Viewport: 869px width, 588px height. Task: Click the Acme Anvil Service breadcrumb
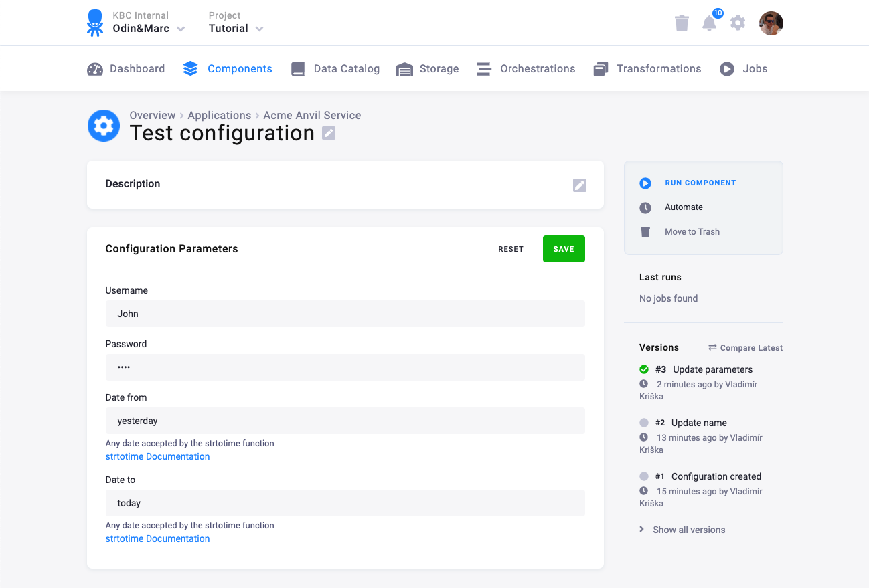coord(312,115)
